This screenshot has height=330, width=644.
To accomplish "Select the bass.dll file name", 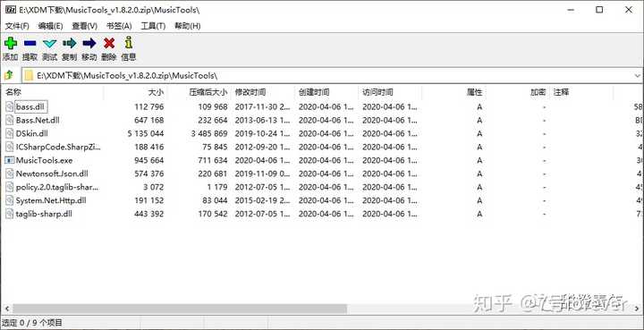I will pyautogui.click(x=30, y=107).
